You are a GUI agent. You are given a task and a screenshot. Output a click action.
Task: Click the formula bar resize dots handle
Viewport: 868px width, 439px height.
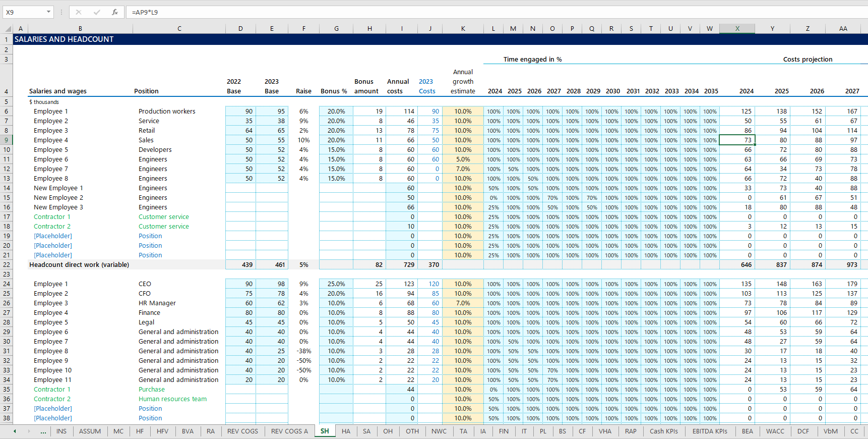pos(61,12)
